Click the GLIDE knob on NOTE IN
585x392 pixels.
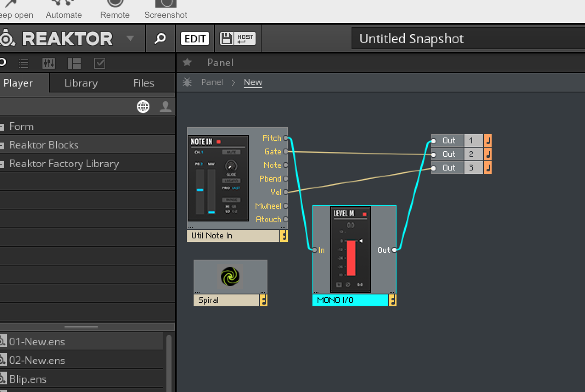tap(231, 165)
